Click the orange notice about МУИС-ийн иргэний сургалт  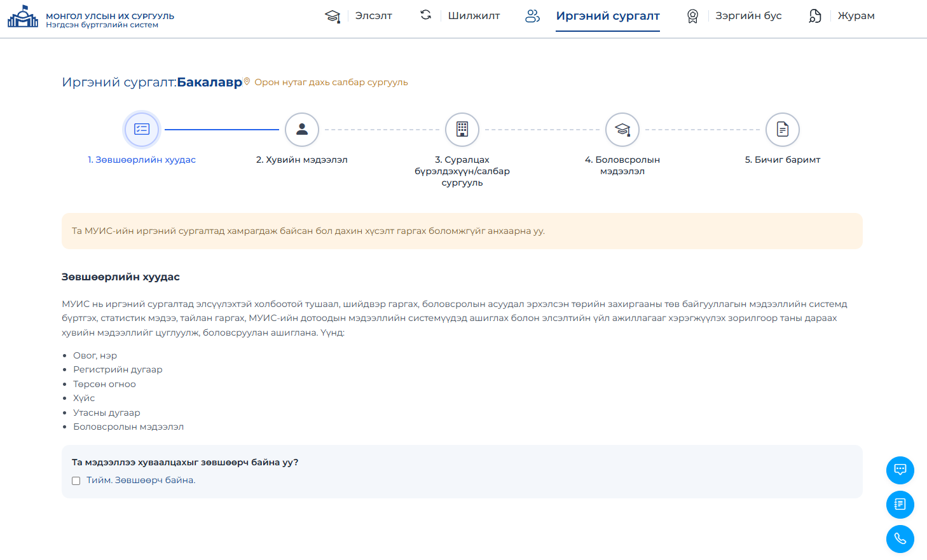[x=462, y=231]
